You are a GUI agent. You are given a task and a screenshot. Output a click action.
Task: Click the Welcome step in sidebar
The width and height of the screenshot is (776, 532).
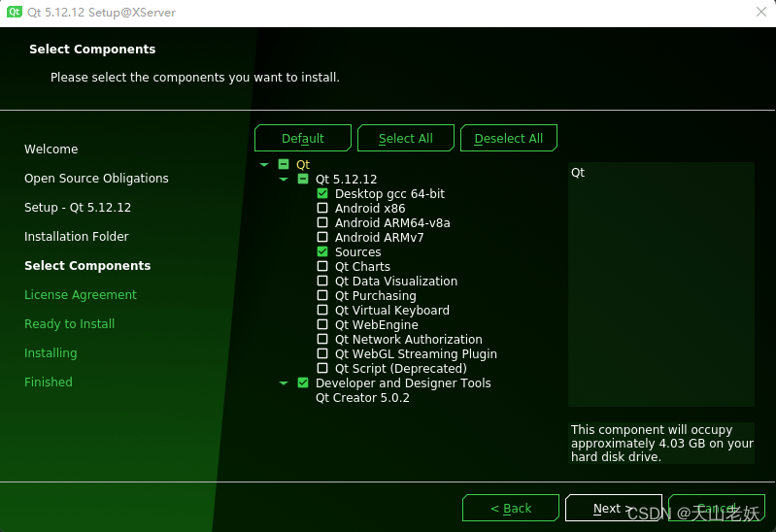click(51, 149)
